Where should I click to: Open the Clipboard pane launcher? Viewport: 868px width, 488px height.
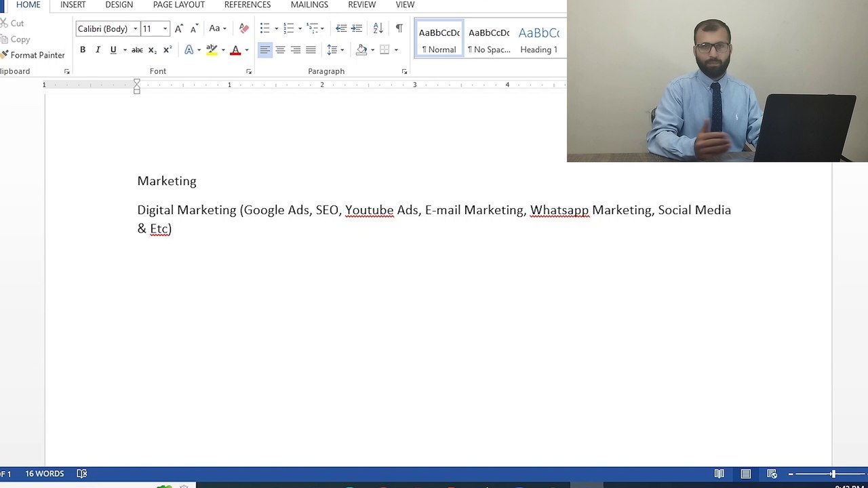coord(66,71)
